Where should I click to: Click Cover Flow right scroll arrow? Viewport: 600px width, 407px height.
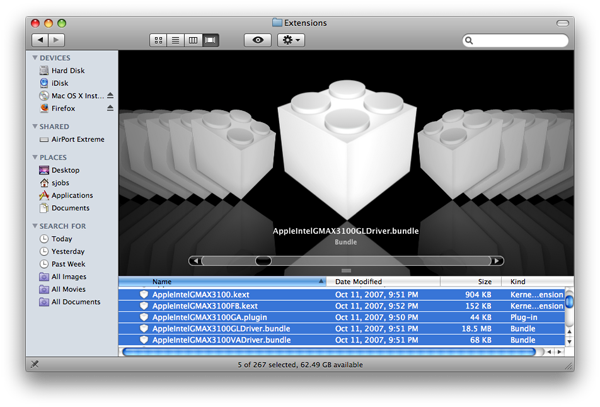[497, 261]
